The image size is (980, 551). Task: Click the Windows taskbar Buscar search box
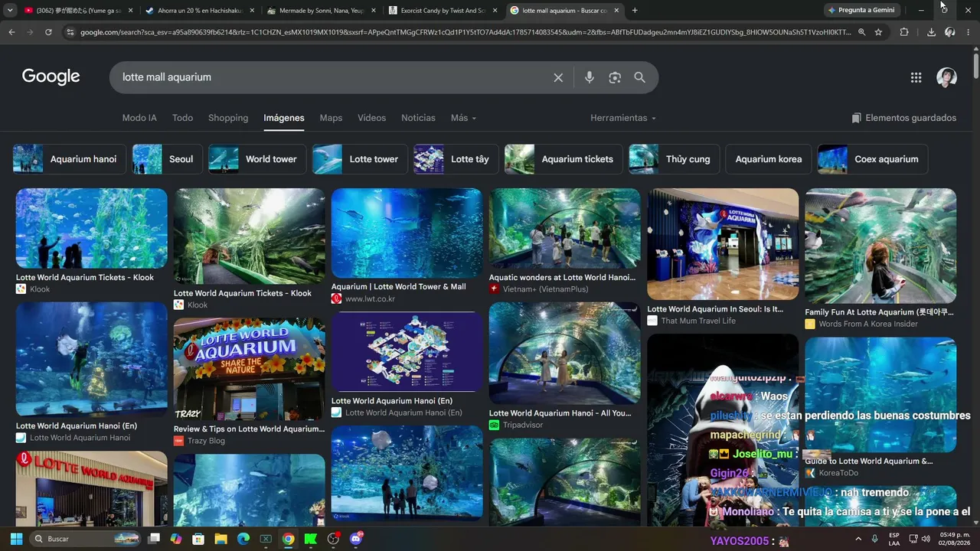[x=85, y=539]
